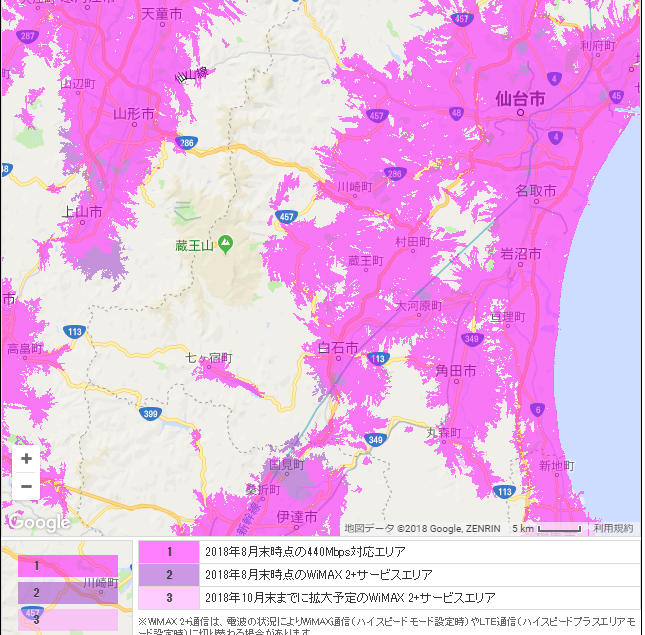
Task: Click the 利府町 town label
Action: click(598, 46)
